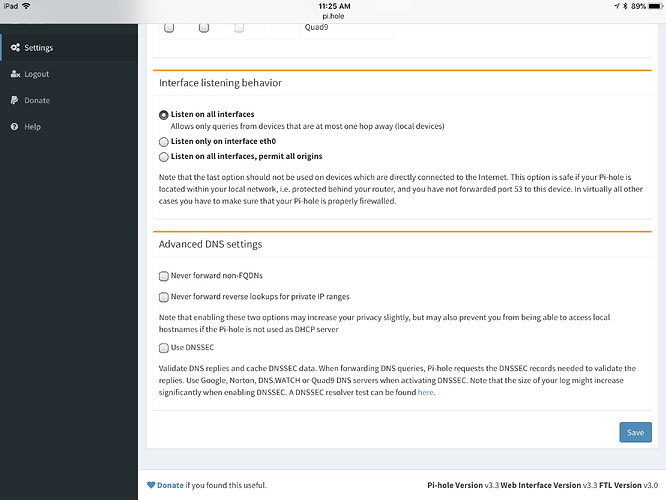Viewport: 666px width, 500px height.
Task: Choose Listen on all interfaces, permit all origins
Action: coord(164,157)
